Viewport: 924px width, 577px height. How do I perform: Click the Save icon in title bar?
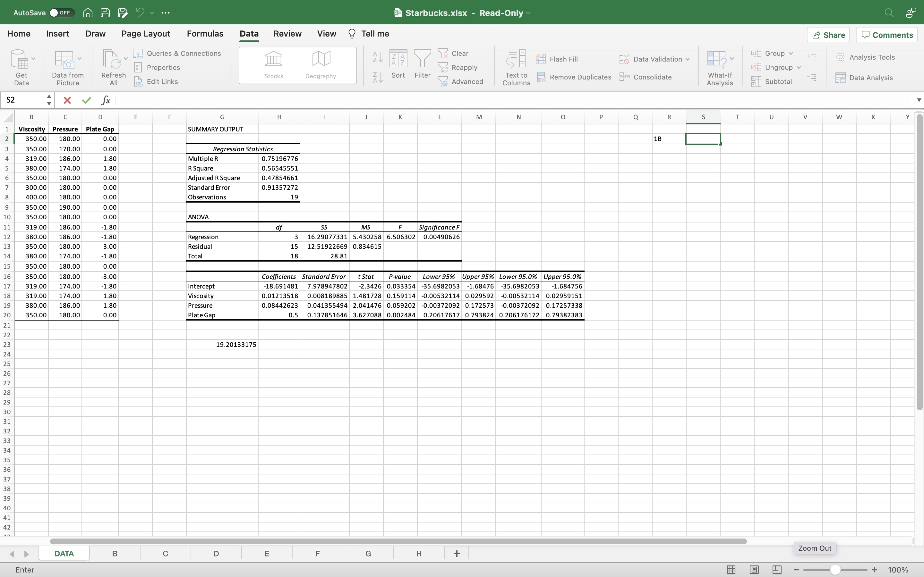point(105,13)
